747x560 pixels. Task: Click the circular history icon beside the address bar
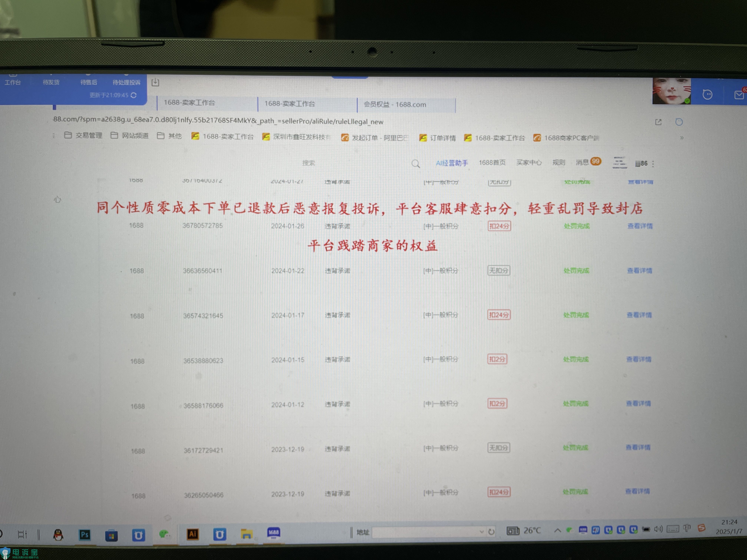(x=679, y=122)
